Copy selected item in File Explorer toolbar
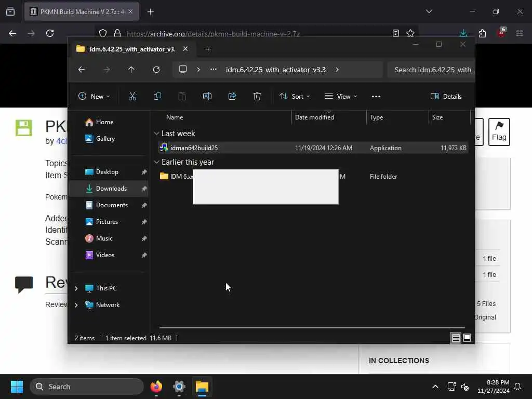This screenshot has width=532, height=399. pos(157,96)
